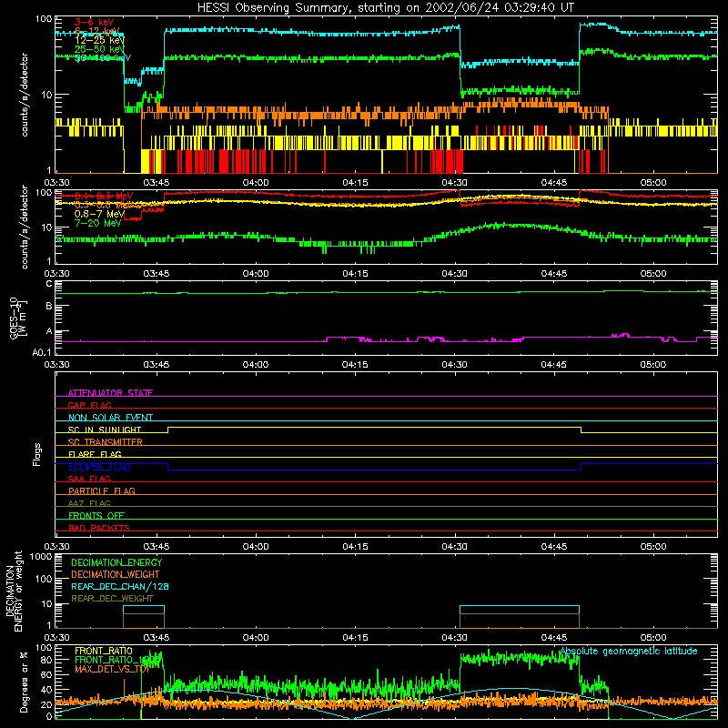Select the 'FRONTS_OFF' flag label
728x728 pixels.
tap(96, 515)
